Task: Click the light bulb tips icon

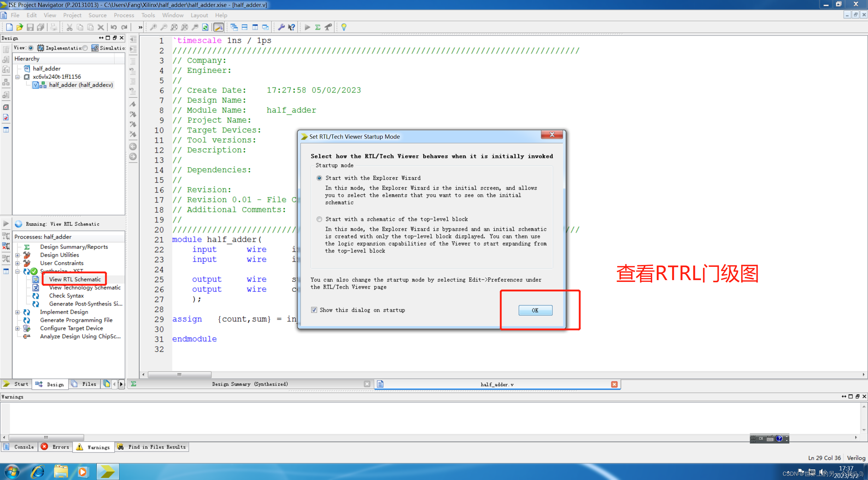Action: click(x=344, y=27)
